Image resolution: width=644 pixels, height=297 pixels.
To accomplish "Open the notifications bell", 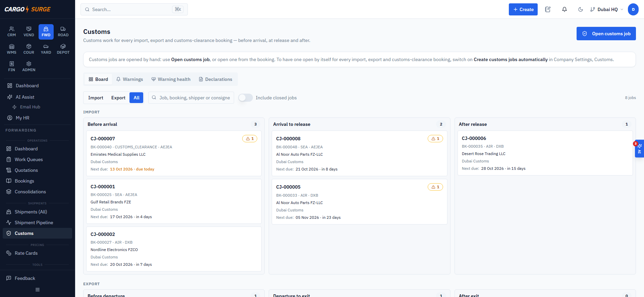I will click(565, 9).
